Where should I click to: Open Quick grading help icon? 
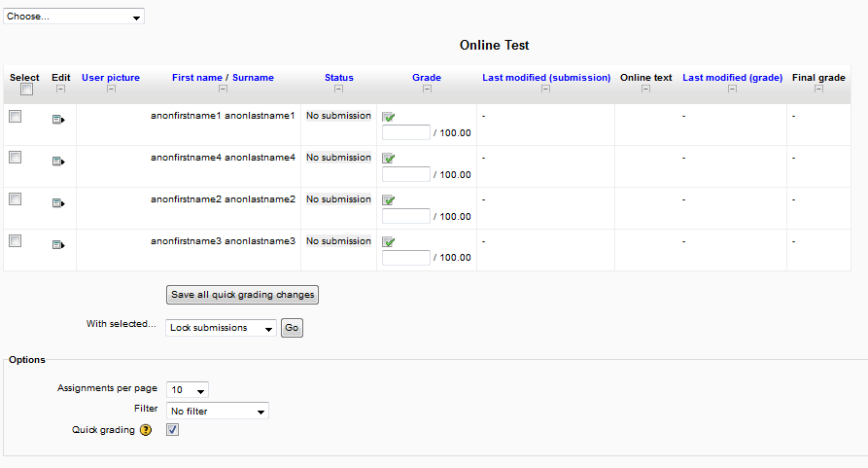146,430
